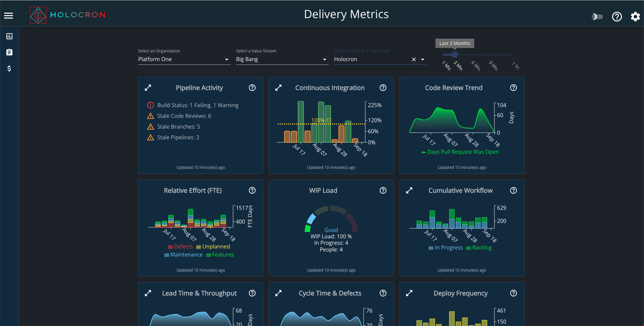This screenshot has height=326, width=644.
Task: Expand the Cumulative Workflow card
Action: pos(409,190)
